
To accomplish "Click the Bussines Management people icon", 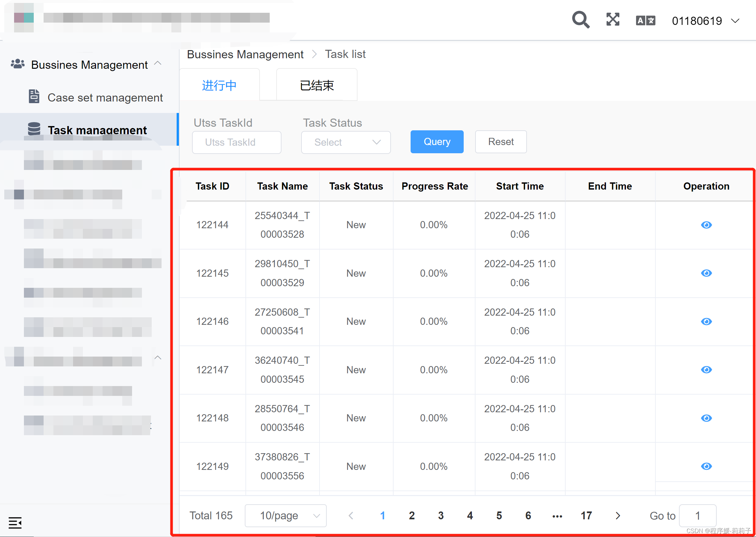I will coord(18,64).
